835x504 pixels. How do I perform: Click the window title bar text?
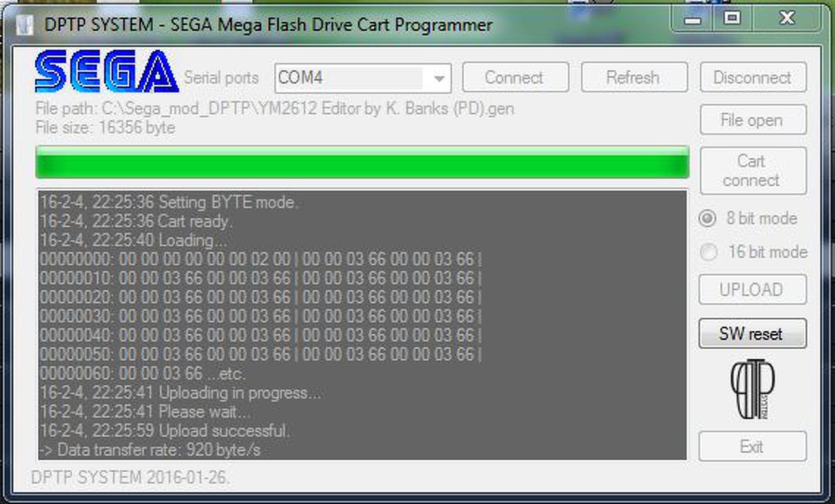point(268,25)
